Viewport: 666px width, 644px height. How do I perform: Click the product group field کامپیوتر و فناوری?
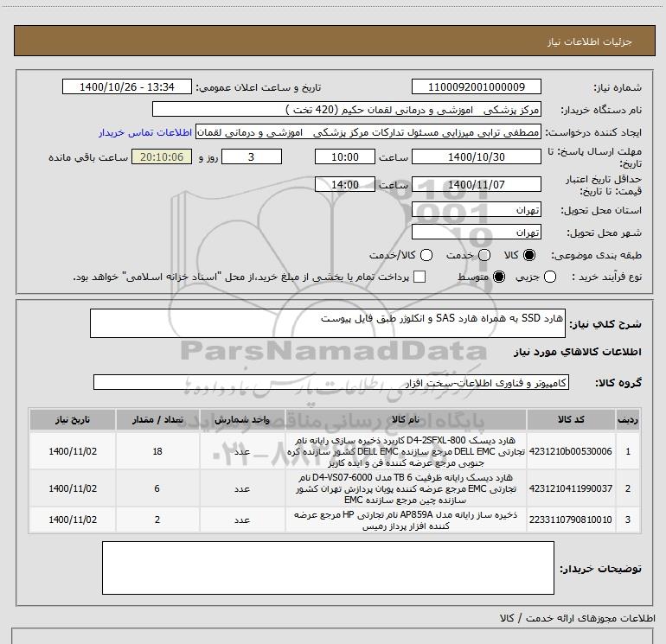(x=331, y=382)
